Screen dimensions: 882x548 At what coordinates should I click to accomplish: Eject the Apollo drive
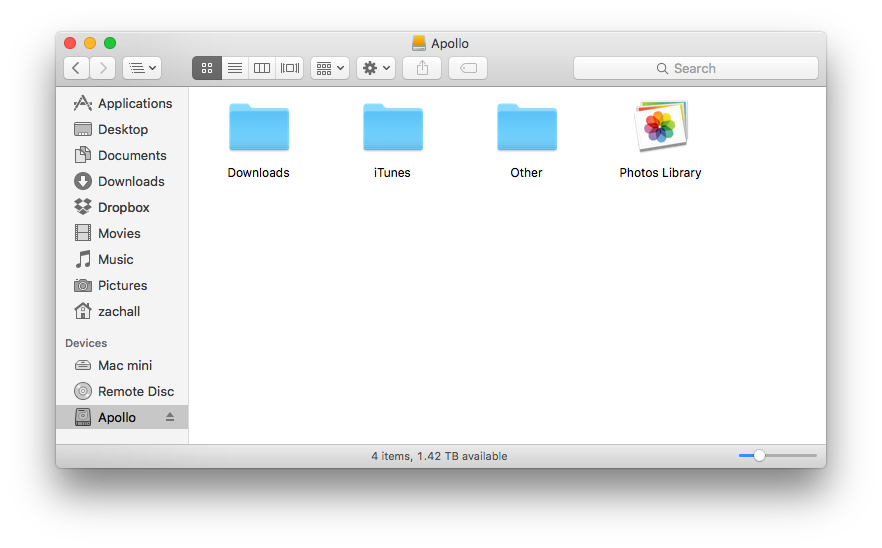tap(170, 417)
